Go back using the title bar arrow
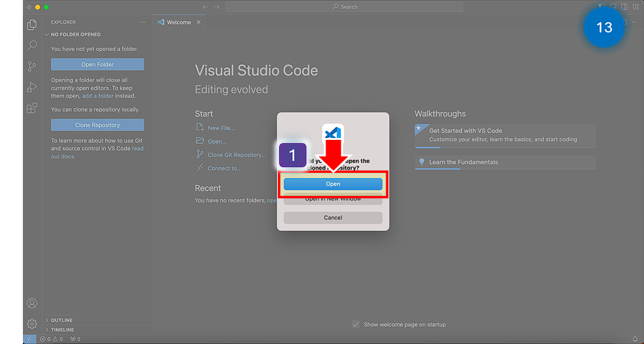The width and height of the screenshot is (644, 344). click(x=205, y=7)
